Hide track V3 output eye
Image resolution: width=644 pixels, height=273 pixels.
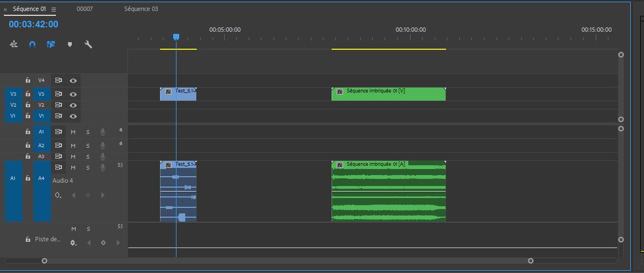73,94
